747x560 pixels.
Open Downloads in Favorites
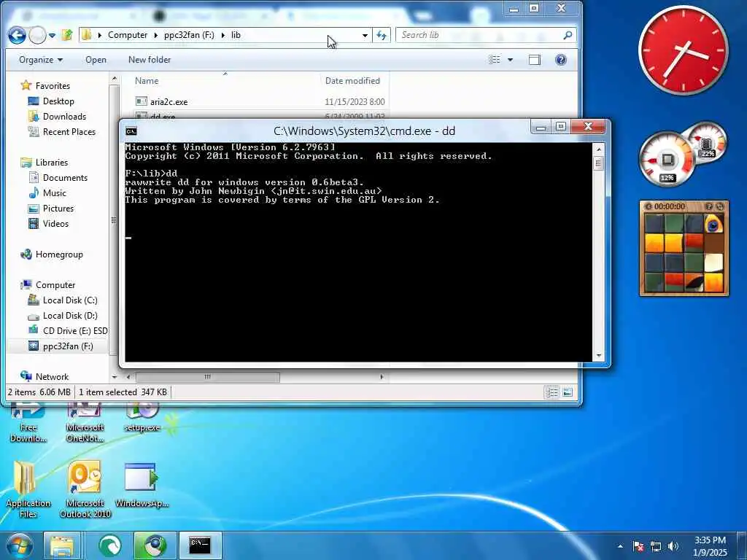(x=64, y=116)
